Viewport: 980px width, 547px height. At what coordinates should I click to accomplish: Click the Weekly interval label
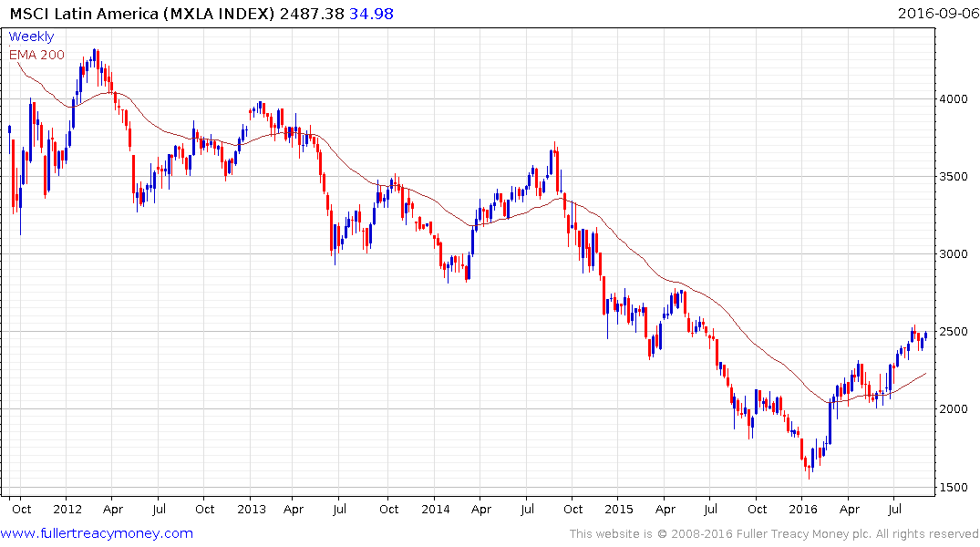click(x=31, y=36)
